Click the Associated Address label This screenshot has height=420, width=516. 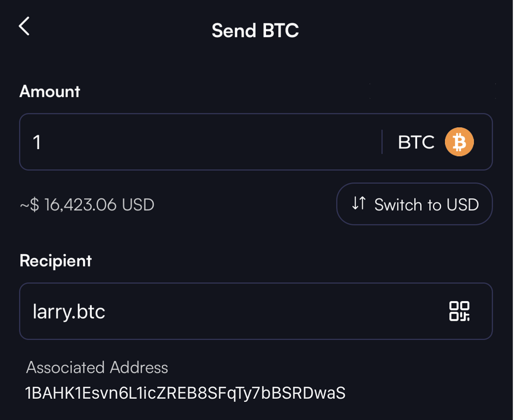click(x=97, y=368)
